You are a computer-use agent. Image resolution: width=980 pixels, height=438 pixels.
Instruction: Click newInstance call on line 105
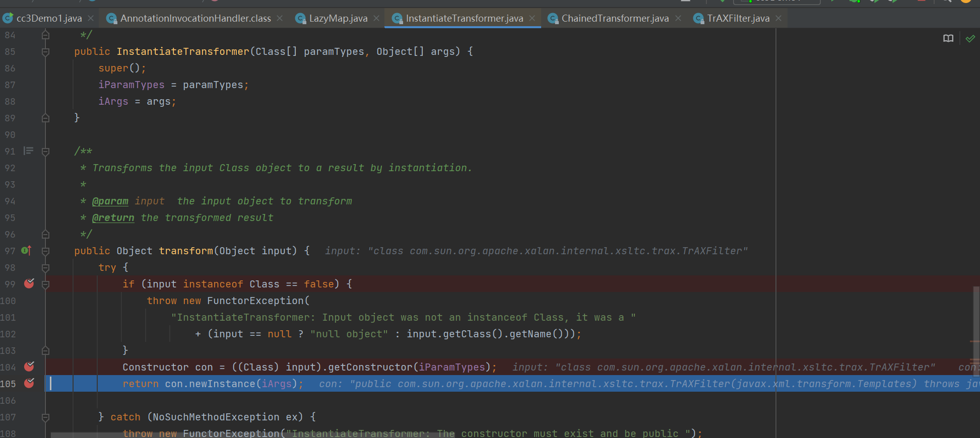[222, 384]
